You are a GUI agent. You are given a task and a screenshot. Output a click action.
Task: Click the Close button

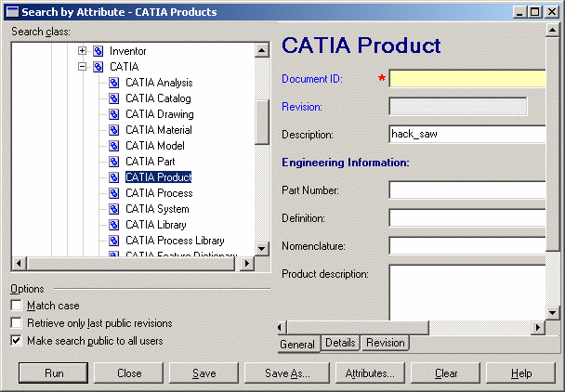tap(129, 372)
